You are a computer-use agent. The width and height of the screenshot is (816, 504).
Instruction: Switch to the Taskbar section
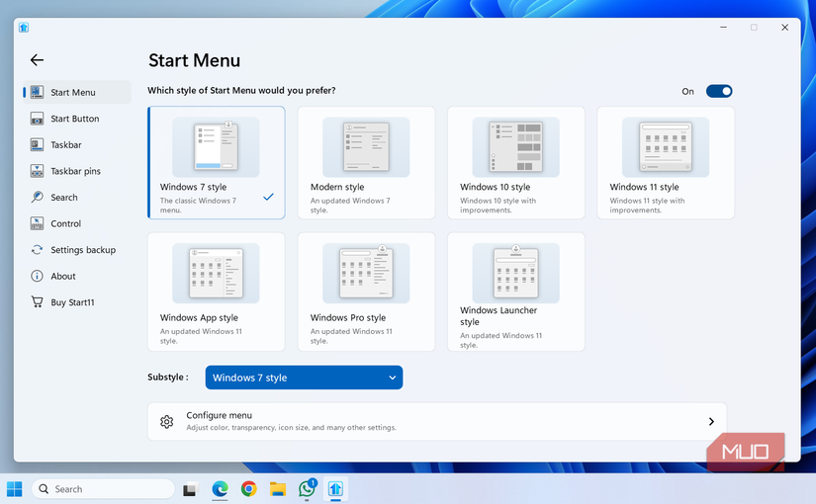66,144
